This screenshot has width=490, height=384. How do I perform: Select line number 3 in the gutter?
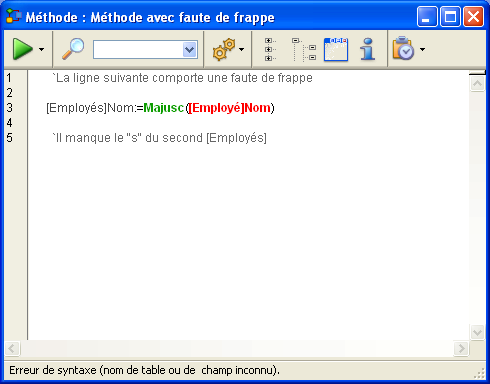point(10,108)
